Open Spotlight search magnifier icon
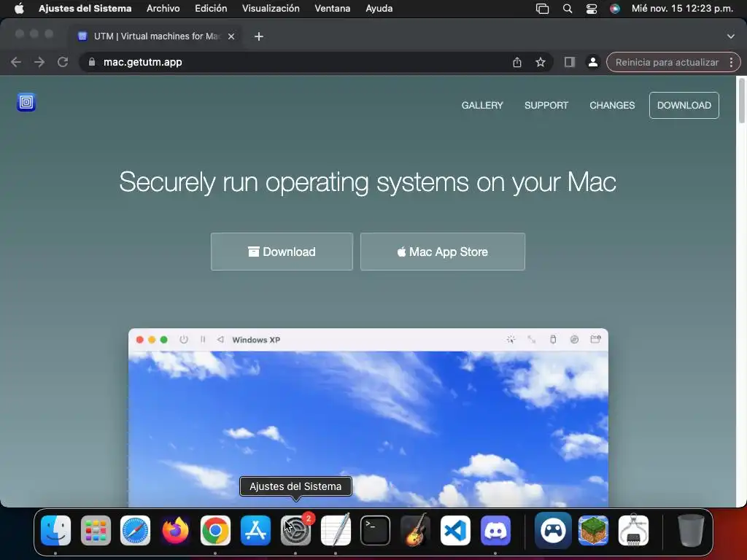Viewport: 747px width, 560px height. pos(568,9)
